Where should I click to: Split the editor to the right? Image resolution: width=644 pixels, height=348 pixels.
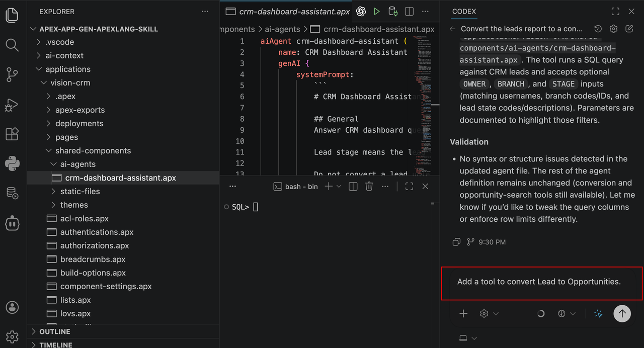tap(409, 11)
